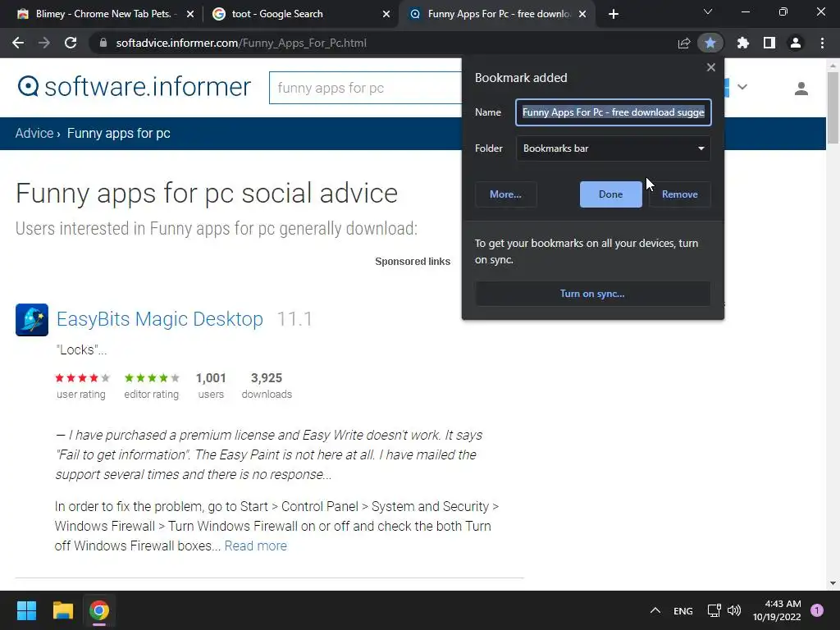Remove the bookmark
This screenshot has height=630, width=840.
point(680,194)
